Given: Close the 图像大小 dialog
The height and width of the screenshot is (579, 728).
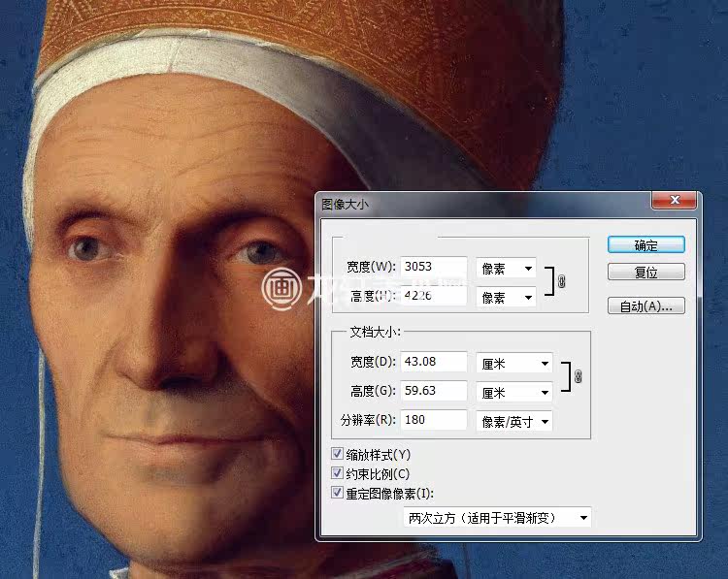Looking at the screenshot, I should pyautogui.click(x=675, y=201).
